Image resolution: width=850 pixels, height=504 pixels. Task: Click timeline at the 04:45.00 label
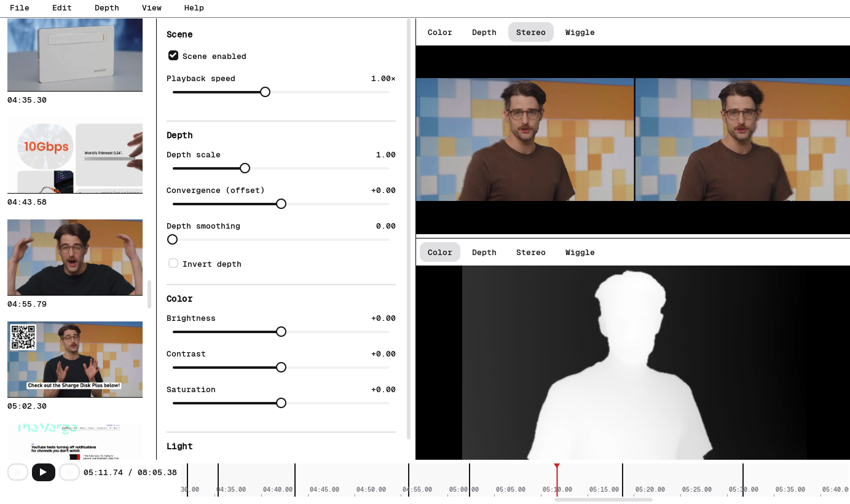(x=325, y=490)
